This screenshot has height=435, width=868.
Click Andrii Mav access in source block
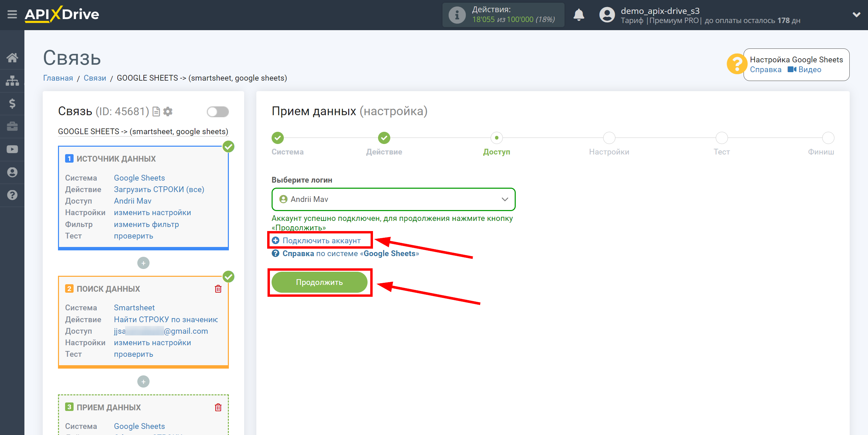133,201
